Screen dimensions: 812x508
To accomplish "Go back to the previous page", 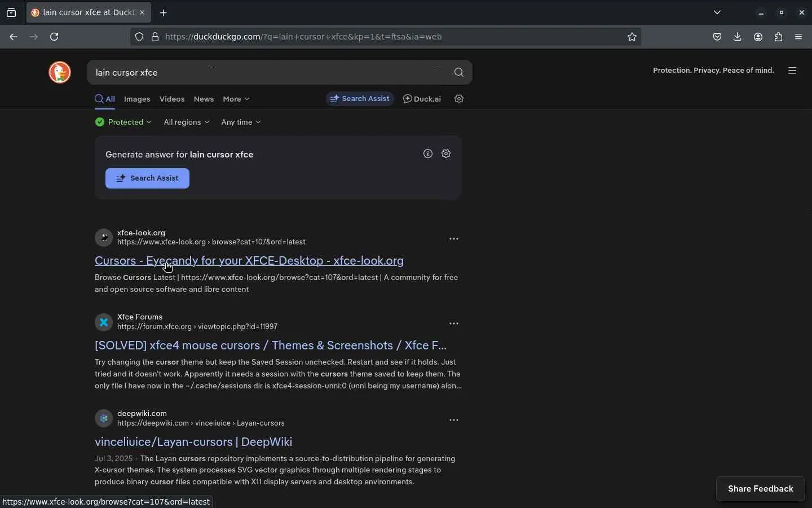I will (14, 37).
